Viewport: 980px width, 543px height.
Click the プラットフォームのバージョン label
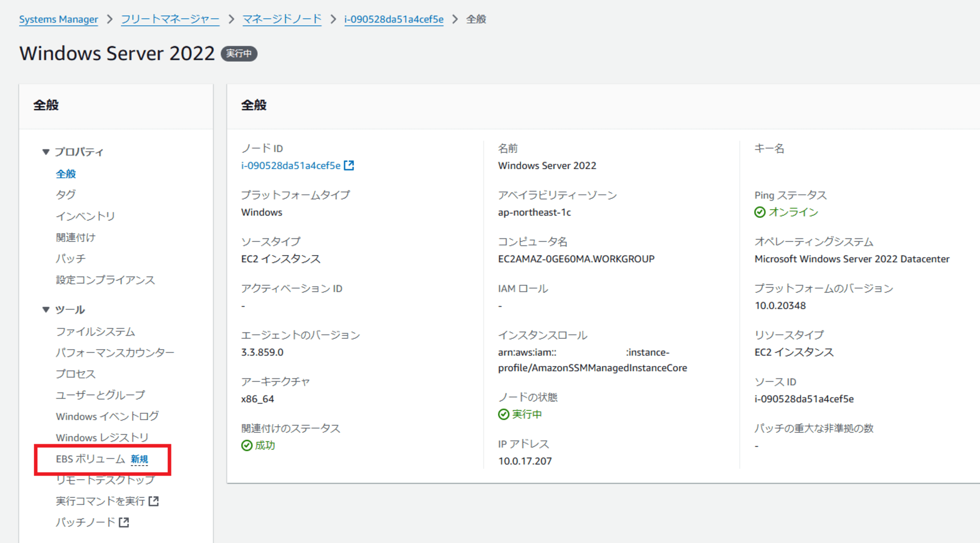point(824,288)
